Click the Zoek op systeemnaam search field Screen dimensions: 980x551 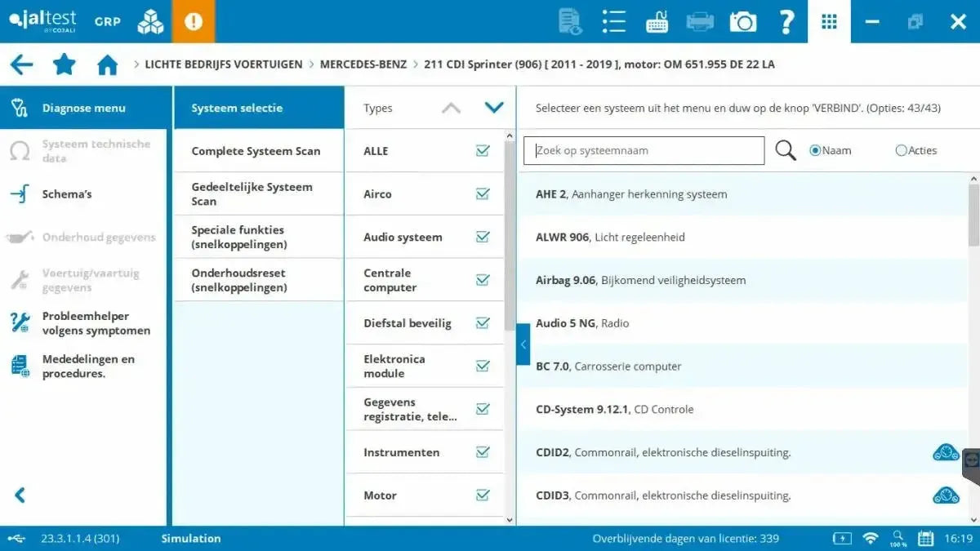click(644, 150)
